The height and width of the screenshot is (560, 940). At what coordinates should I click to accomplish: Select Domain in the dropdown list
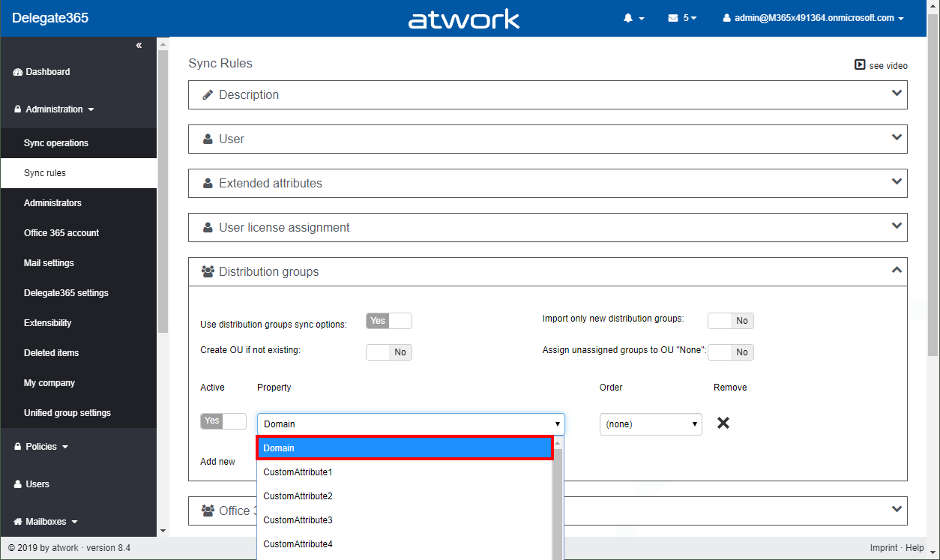click(x=405, y=448)
